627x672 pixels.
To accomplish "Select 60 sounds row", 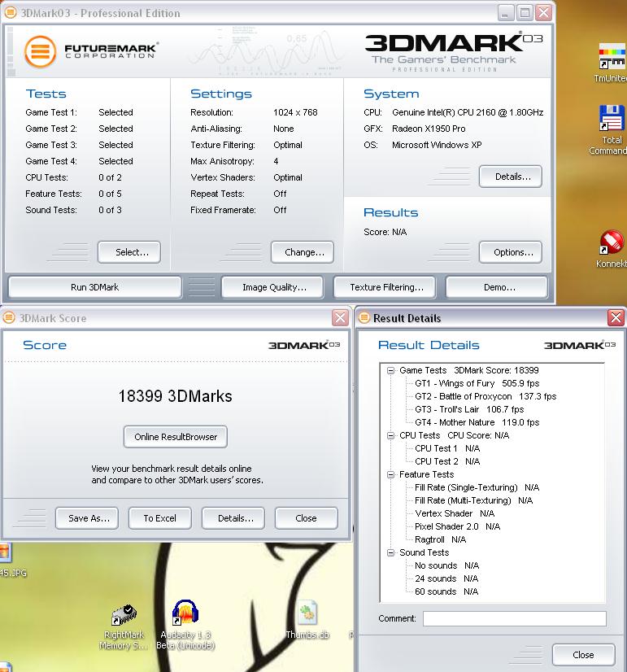I will 446,591.
